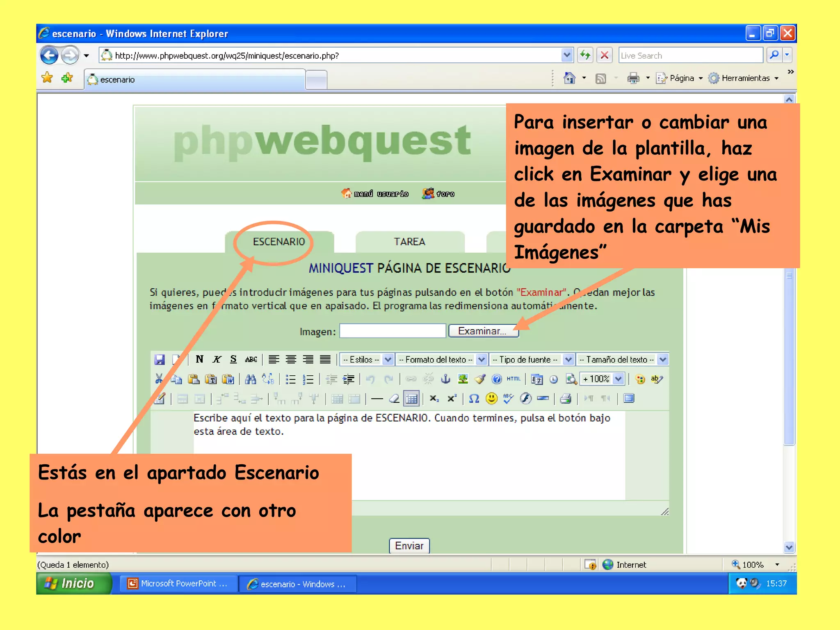This screenshot has width=840, height=630.
Task: Apply superscript formatting
Action: [x=452, y=399]
